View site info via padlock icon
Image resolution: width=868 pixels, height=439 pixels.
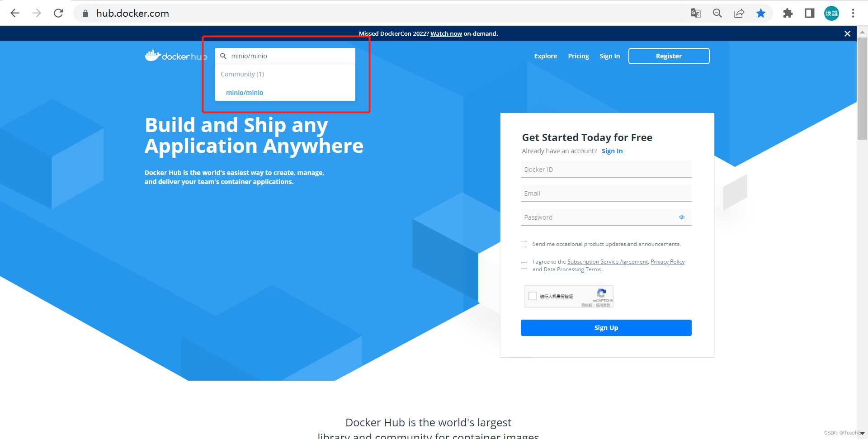[x=85, y=14]
